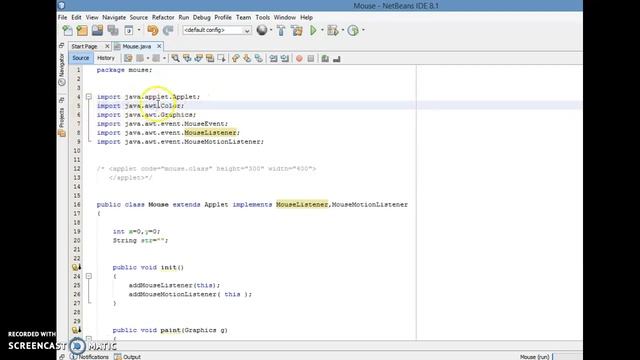Image resolution: width=640 pixels, height=360 pixels.
Task: Click Find Next Occurrence editor icon
Action: [x=198, y=58]
